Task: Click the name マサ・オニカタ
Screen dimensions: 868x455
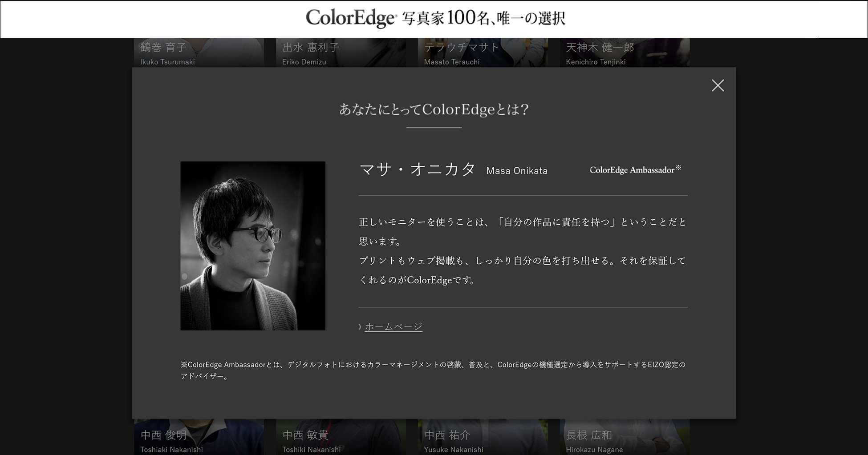Action: point(417,169)
